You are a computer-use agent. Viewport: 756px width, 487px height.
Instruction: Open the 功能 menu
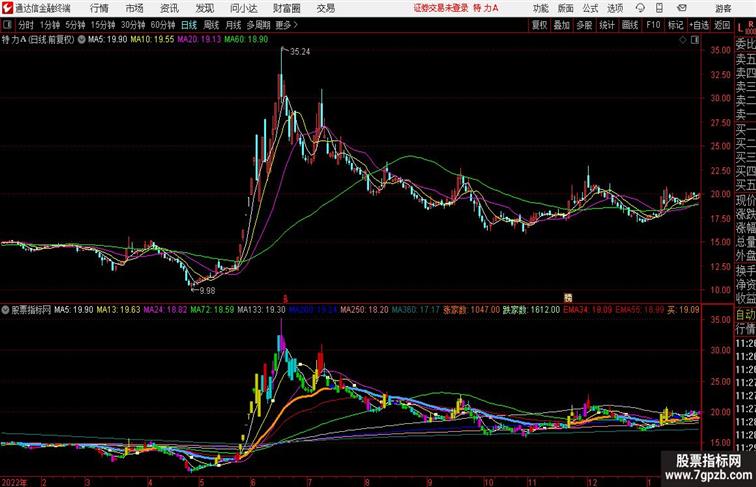[x=541, y=8]
